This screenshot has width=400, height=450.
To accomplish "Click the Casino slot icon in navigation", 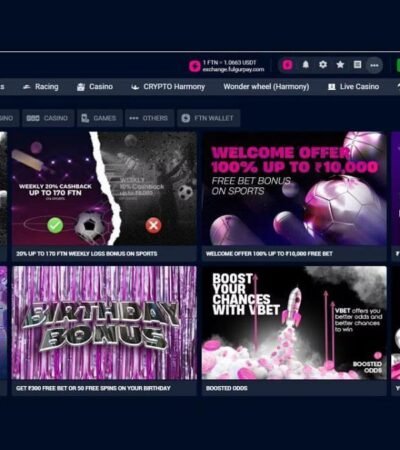I will pos(81,87).
